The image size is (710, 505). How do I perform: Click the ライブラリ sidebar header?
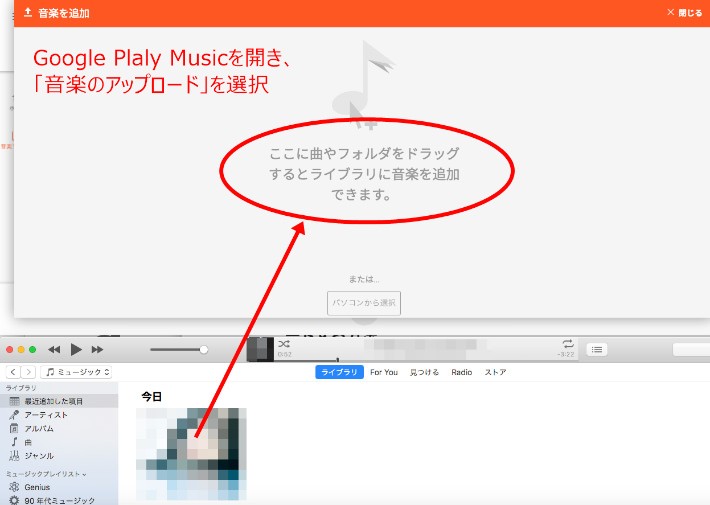point(21,388)
